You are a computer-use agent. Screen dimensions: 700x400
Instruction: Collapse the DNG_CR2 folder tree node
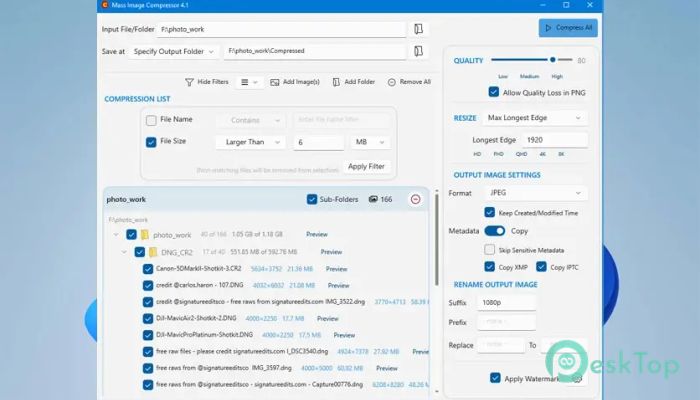coord(124,251)
